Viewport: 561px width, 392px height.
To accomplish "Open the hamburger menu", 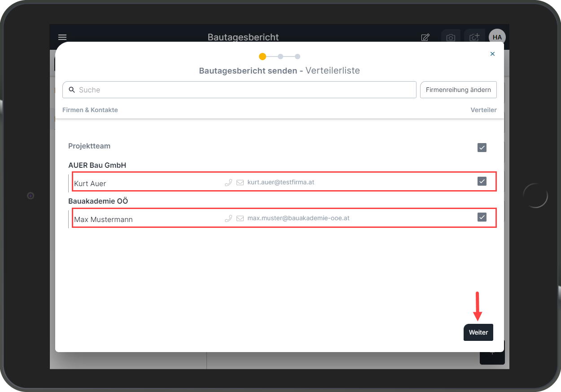I will click(62, 37).
